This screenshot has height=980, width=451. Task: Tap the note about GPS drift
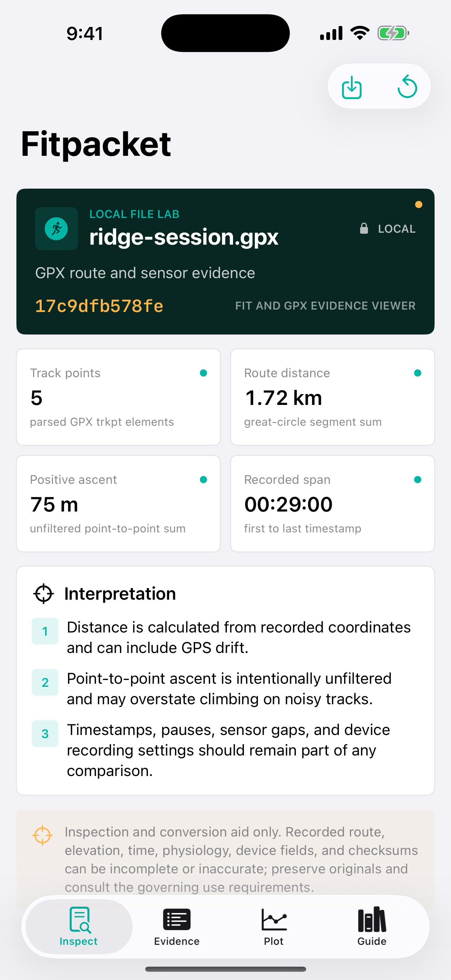tap(238, 638)
